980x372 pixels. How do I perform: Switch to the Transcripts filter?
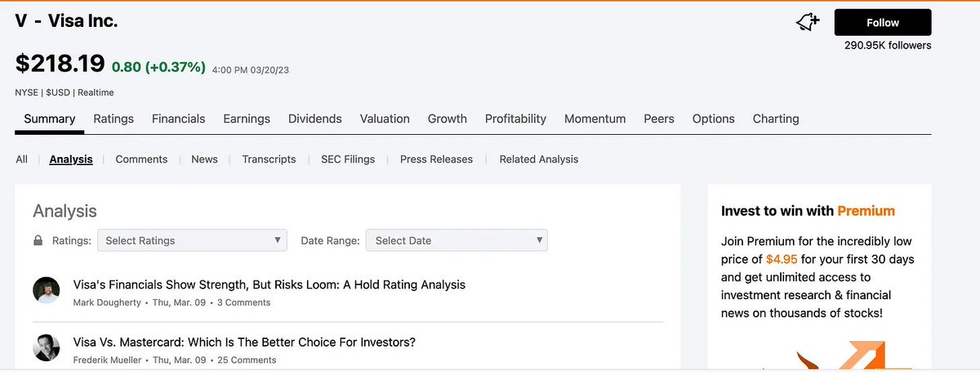(269, 159)
